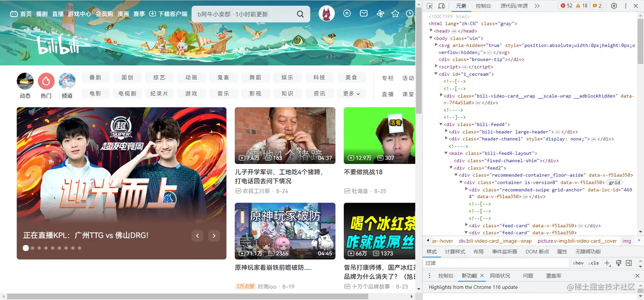Collapse the body class="win" node
This screenshot has width=644, height=300.
pos(431,38)
